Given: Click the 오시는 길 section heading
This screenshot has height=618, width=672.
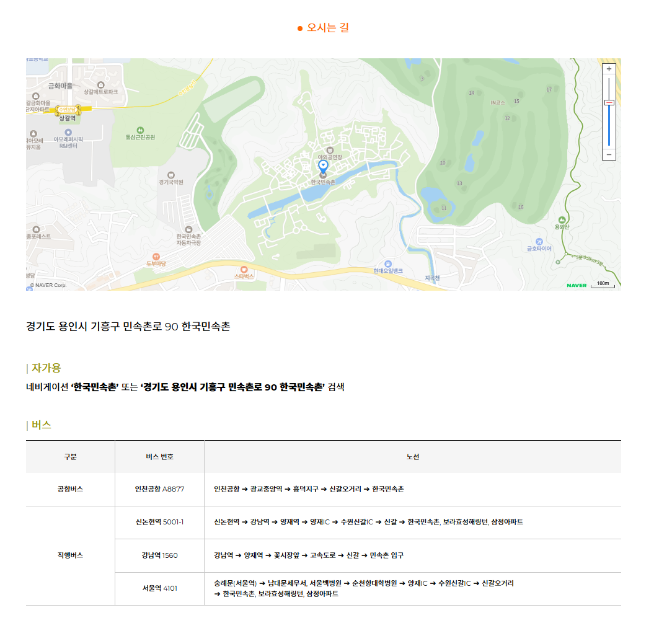Looking at the screenshot, I should [327, 27].
